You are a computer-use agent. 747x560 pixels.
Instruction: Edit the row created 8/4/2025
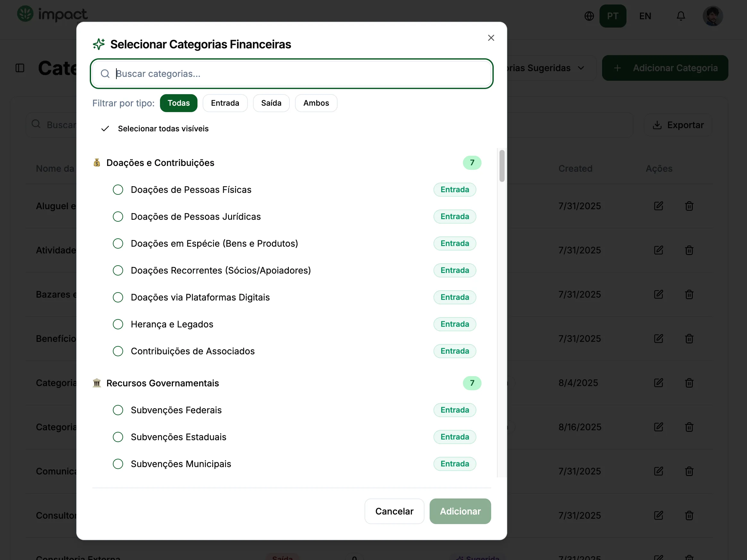[x=659, y=383]
